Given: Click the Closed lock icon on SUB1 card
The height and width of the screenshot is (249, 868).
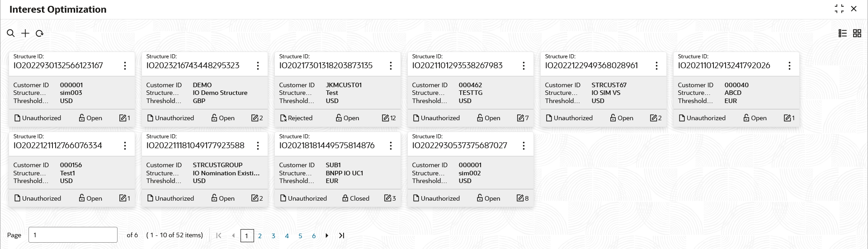Looking at the screenshot, I should 345,198.
